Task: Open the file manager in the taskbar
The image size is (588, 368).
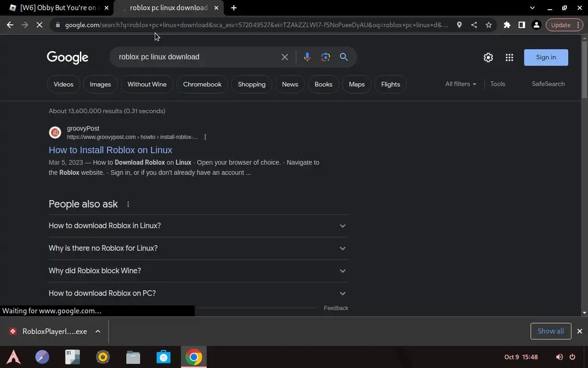Action: click(133, 357)
